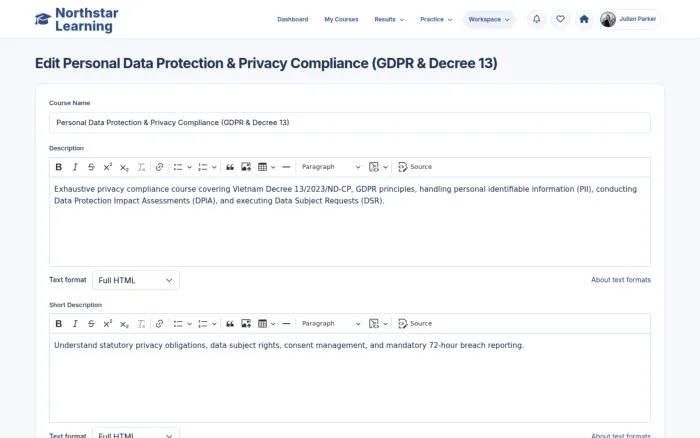Click Italic in Short Description toolbar
The height and width of the screenshot is (438, 700).
click(x=75, y=324)
